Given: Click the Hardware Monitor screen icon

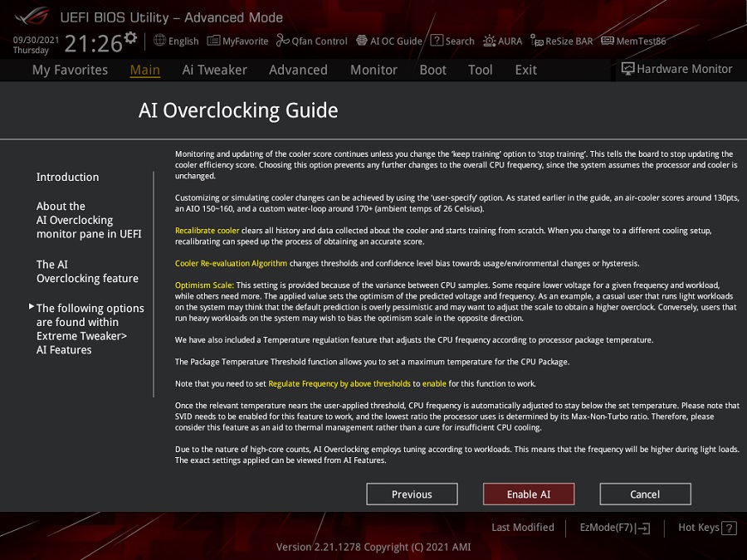Looking at the screenshot, I should coord(628,69).
